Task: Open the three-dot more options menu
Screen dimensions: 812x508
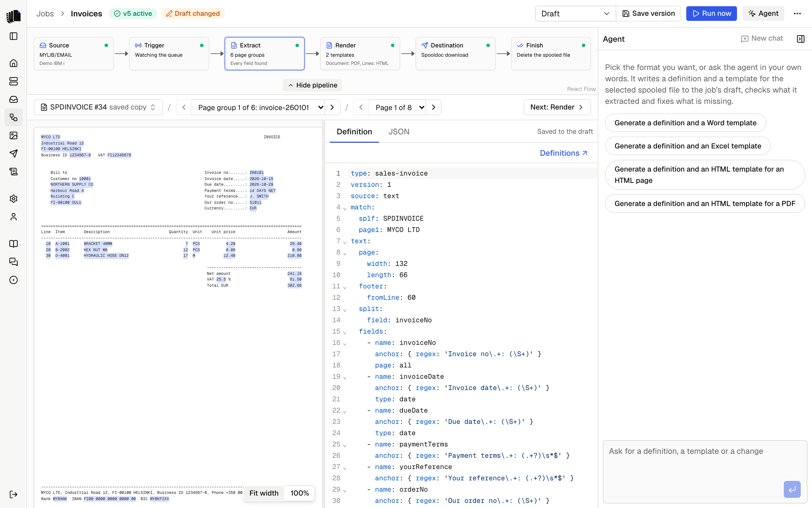Action: tap(797, 14)
